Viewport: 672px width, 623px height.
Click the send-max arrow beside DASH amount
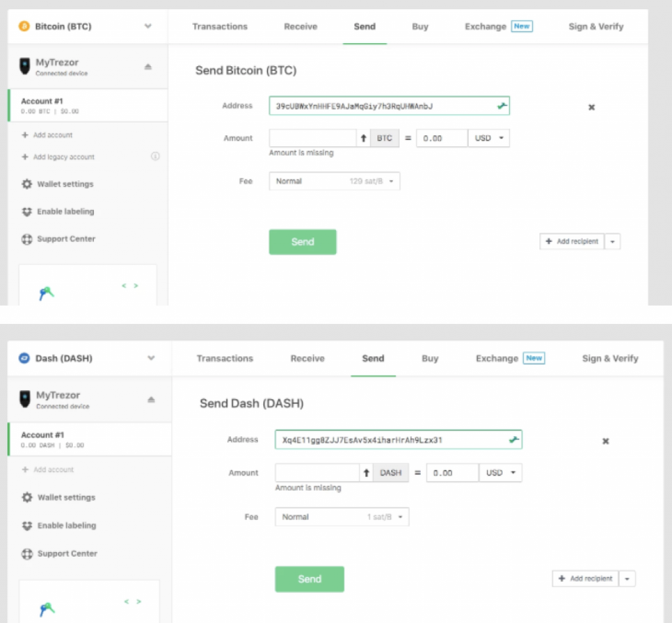(x=366, y=473)
